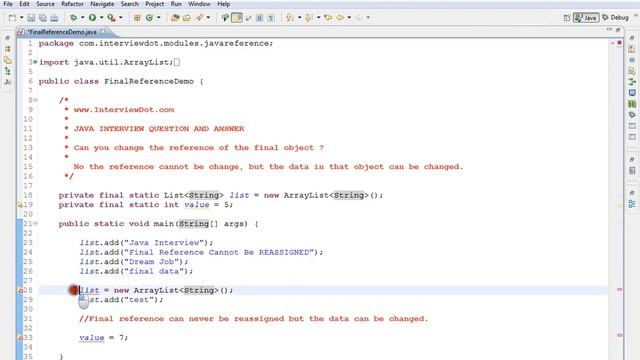The height and width of the screenshot is (360, 640).
Task: Close the FinalReferenceDemo.java tab
Action: click(x=103, y=32)
